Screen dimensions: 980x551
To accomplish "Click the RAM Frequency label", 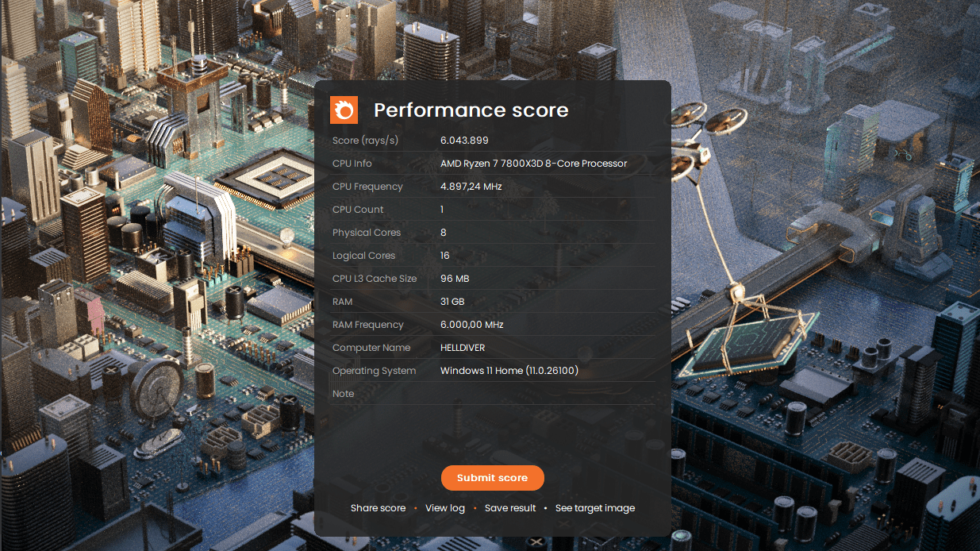I will point(368,325).
